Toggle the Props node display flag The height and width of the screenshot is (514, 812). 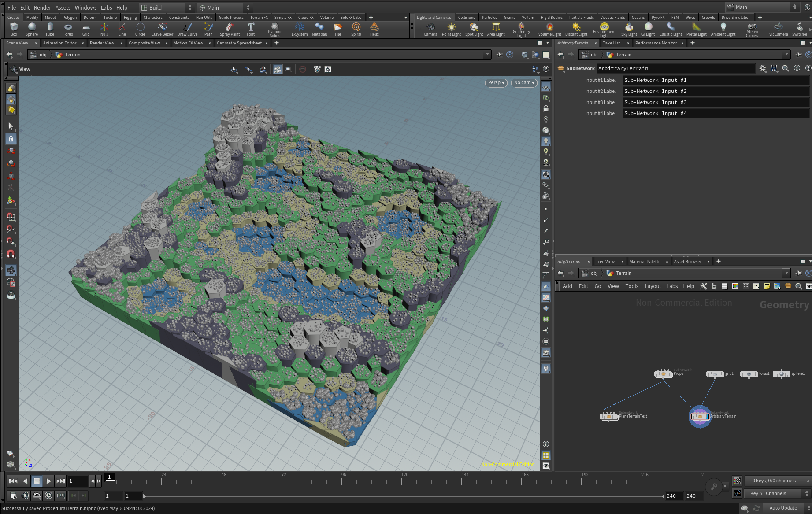(670, 374)
